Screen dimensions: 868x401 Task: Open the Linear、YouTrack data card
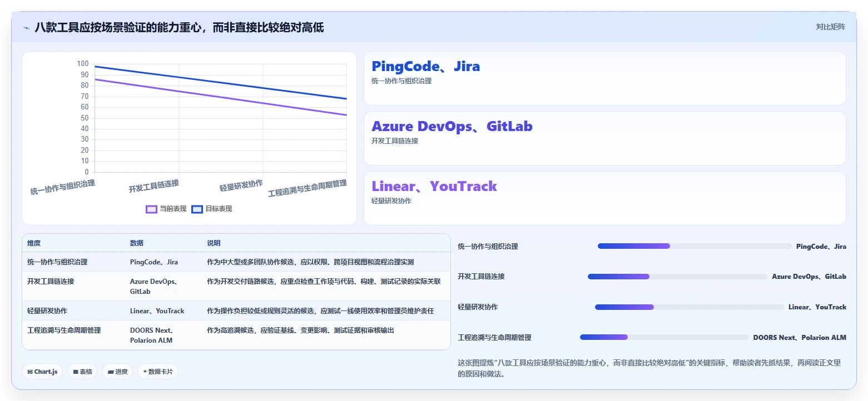pos(604,198)
